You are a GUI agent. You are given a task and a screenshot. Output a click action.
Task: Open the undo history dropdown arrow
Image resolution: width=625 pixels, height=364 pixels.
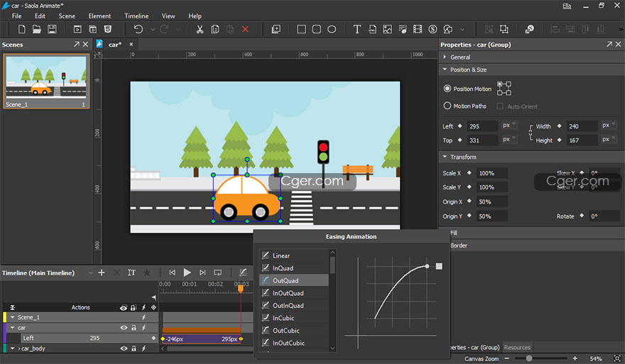pyautogui.click(x=153, y=30)
